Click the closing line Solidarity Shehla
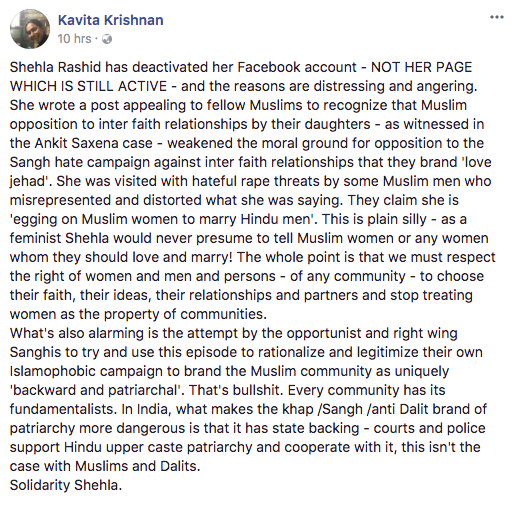This screenshot has width=511, height=512. pos(66,485)
